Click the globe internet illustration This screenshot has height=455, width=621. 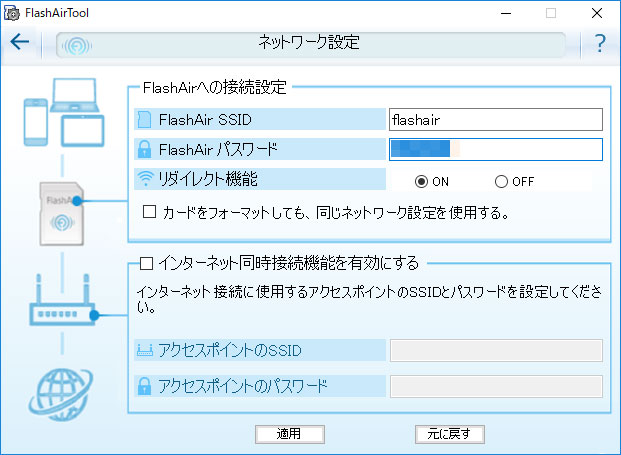[x=61, y=394]
